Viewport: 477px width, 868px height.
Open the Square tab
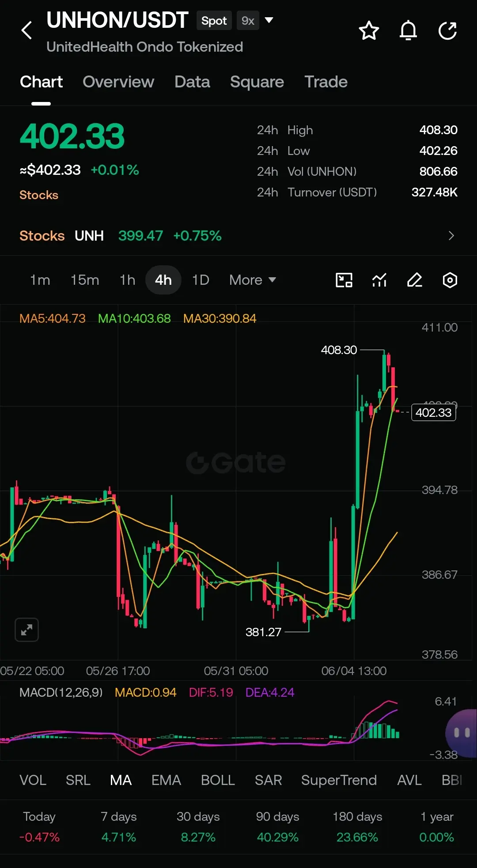coord(257,82)
